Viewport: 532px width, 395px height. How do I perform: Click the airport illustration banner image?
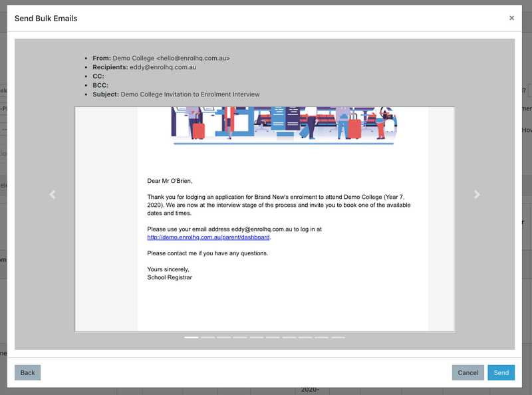tap(283, 125)
